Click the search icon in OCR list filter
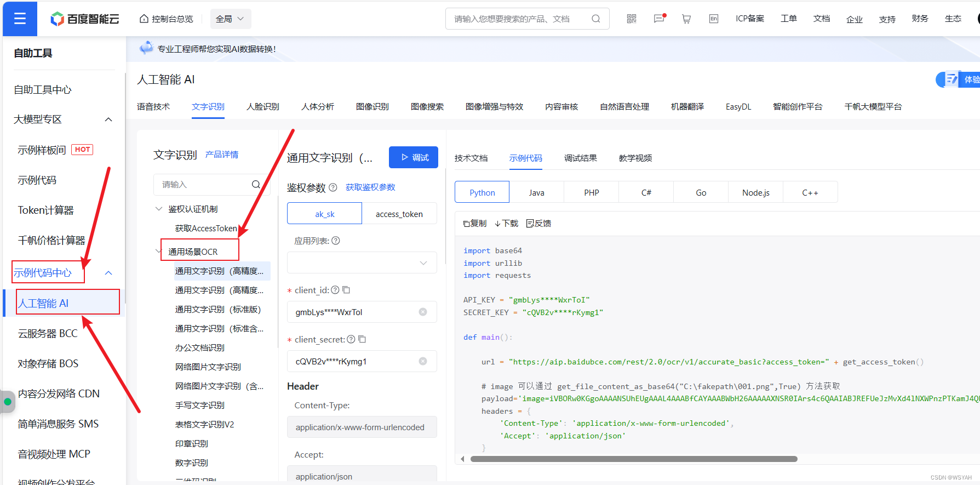This screenshot has width=980, height=485. [256, 185]
